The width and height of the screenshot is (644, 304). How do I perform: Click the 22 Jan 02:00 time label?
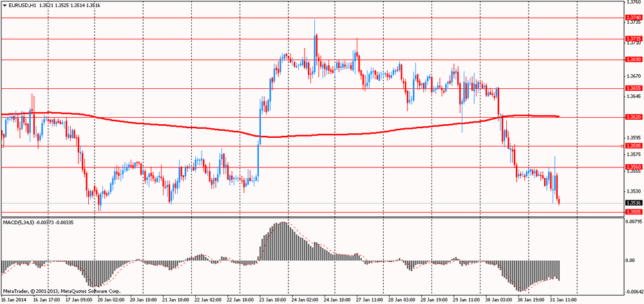click(209, 300)
